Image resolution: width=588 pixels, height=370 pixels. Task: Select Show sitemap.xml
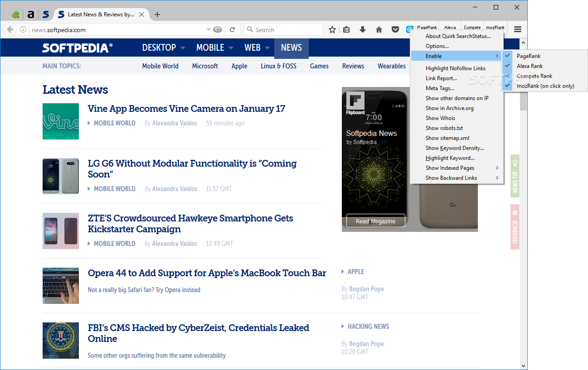pyautogui.click(x=457, y=138)
